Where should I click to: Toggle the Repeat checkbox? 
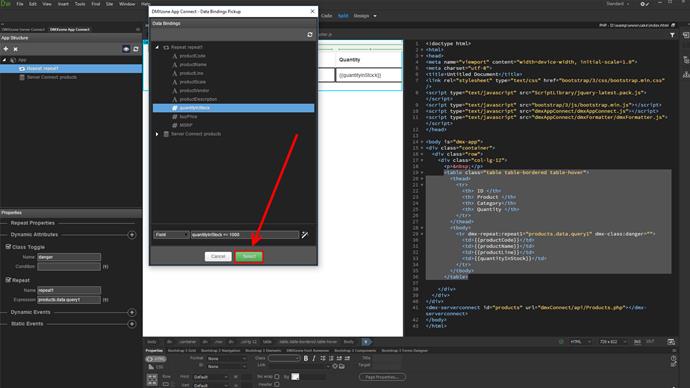pos(8,280)
